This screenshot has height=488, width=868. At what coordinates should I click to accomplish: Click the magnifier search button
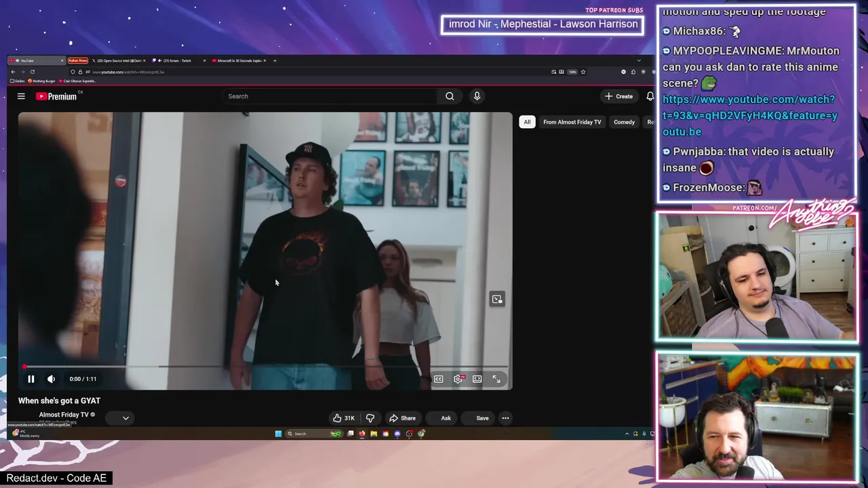coord(450,96)
